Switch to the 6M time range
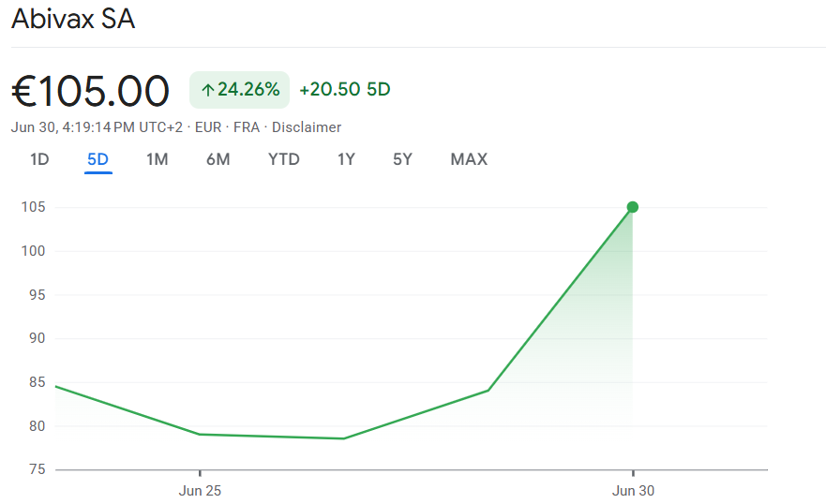Image resolution: width=826 pixels, height=504 pixels. (218, 159)
